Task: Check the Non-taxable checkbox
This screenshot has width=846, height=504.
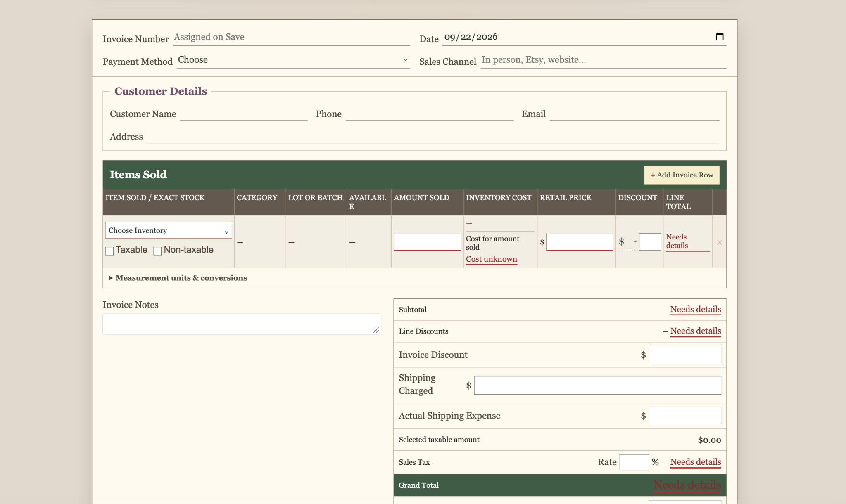Action: coord(157,251)
